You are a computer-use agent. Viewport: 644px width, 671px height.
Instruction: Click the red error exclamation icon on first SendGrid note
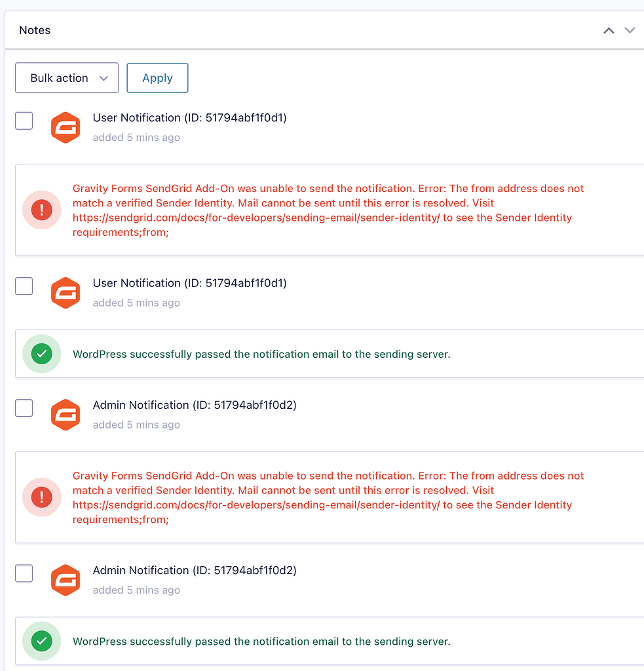click(41, 210)
